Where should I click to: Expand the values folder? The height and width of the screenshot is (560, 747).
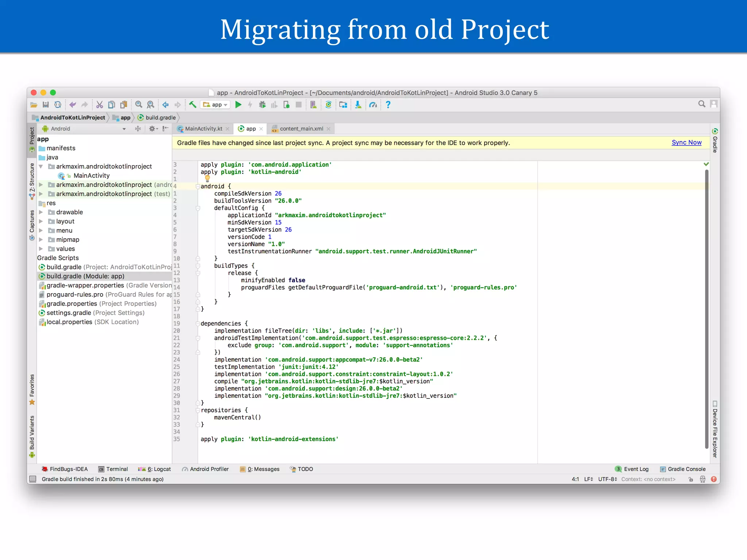coord(41,249)
